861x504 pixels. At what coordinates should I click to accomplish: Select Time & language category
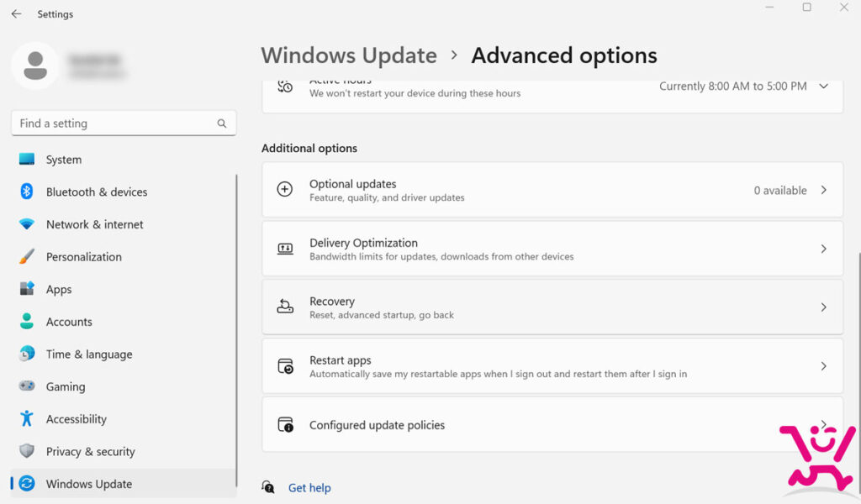[123, 354]
